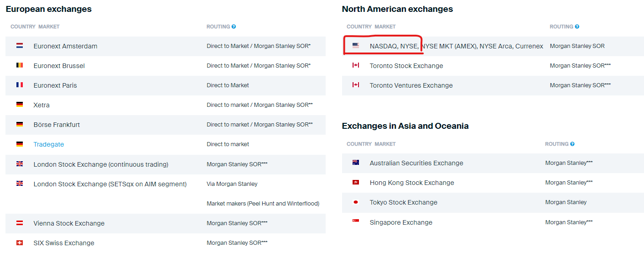Click the Börse Frankfurt market name
Screen dimensions: 644x253
point(57,125)
